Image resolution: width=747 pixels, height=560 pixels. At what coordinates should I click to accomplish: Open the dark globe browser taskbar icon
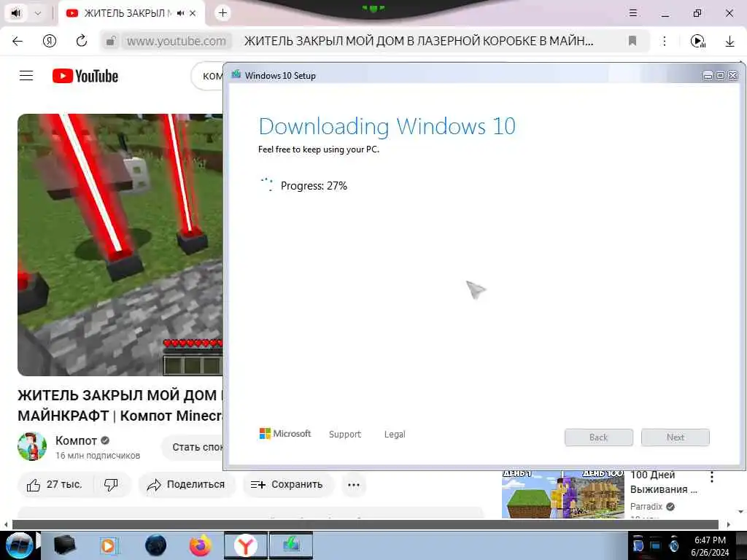click(155, 545)
